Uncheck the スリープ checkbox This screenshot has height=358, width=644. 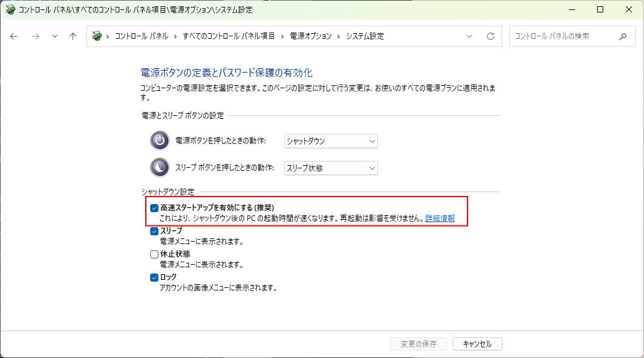tap(154, 231)
